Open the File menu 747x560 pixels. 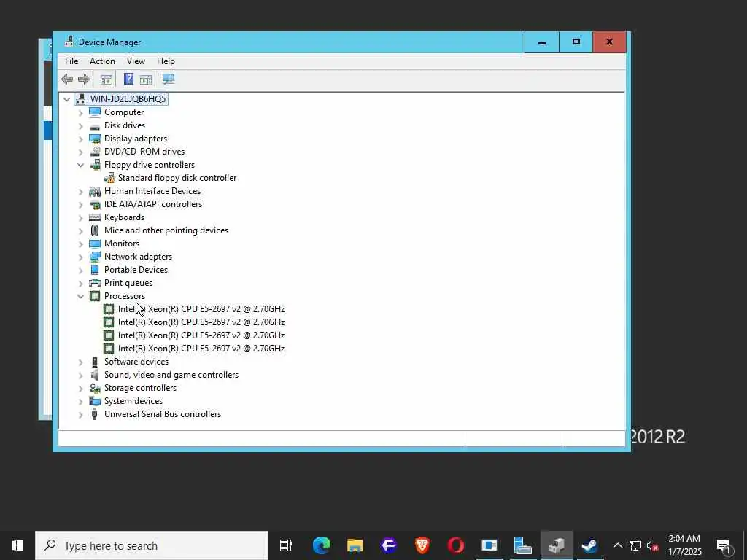click(71, 61)
